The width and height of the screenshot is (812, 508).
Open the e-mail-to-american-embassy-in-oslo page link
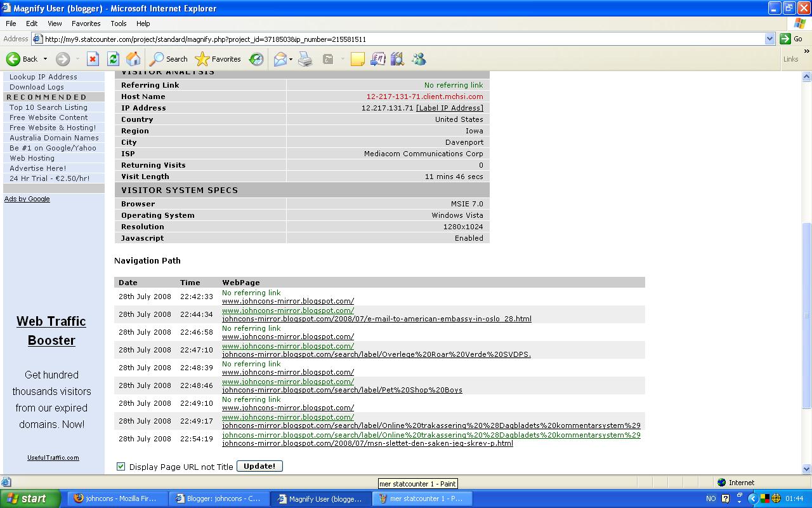(x=377, y=319)
